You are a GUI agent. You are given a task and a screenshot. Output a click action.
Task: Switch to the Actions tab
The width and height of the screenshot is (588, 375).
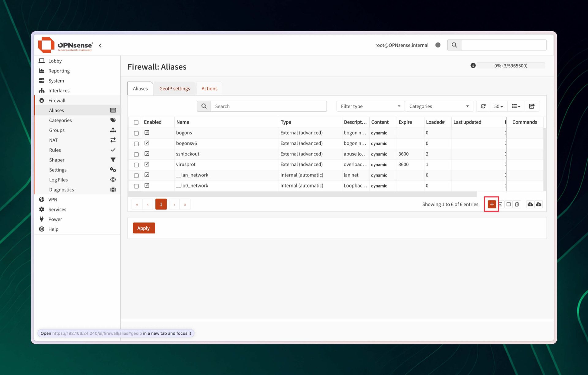(x=209, y=88)
